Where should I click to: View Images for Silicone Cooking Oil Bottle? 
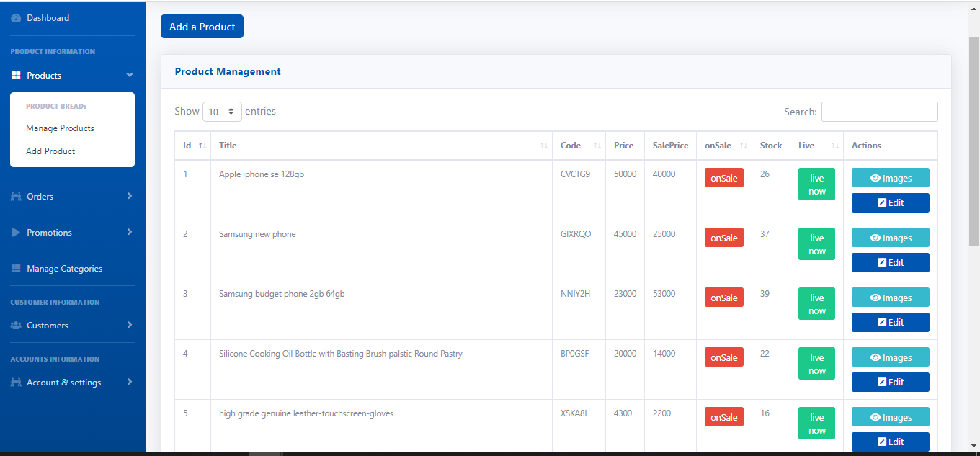(891, 357)
